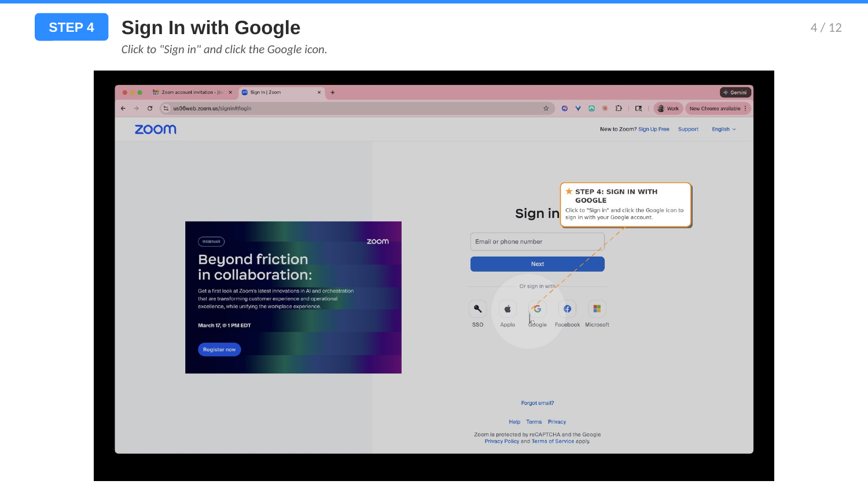Image resolution: width=868 pixels, height=488 pixels.
Task: Open the Work profile menu
Action: pyautogui.click(x=668, y=108)
